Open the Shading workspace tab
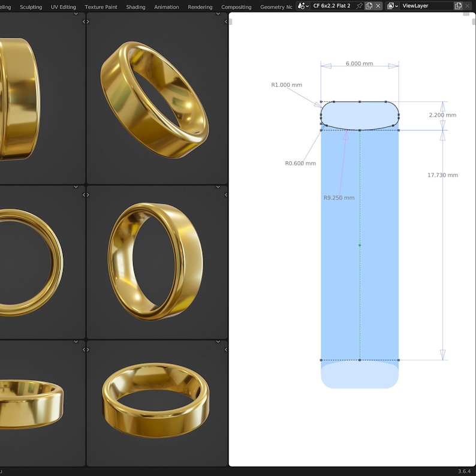Viewport: 476px width, 476px height. (135, 7)
